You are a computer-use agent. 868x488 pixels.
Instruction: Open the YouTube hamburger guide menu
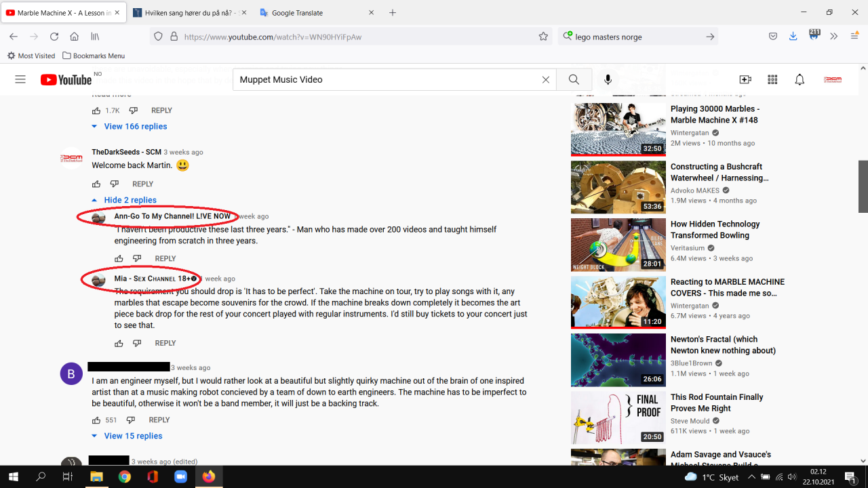[x=20, y=79]
